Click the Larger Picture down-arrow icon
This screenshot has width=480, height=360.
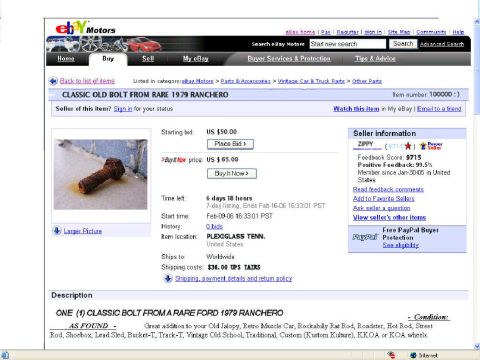click(x=57, y=231)
